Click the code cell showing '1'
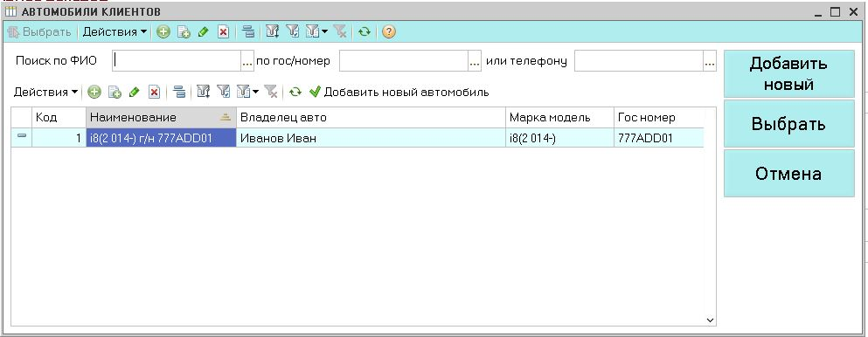The width and height of the screenshot is (868, 337). (59, 138)
